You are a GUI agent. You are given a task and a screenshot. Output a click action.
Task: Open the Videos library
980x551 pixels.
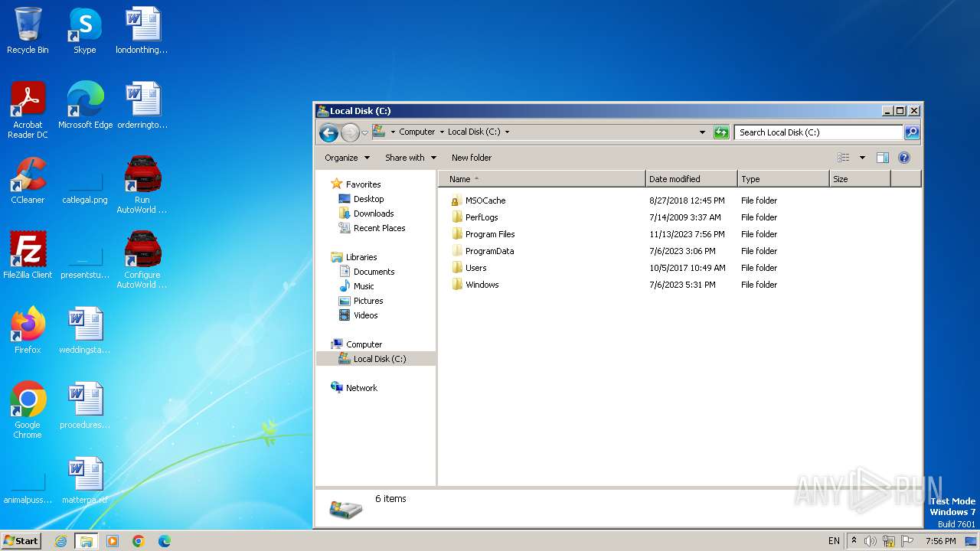point(365,315)
